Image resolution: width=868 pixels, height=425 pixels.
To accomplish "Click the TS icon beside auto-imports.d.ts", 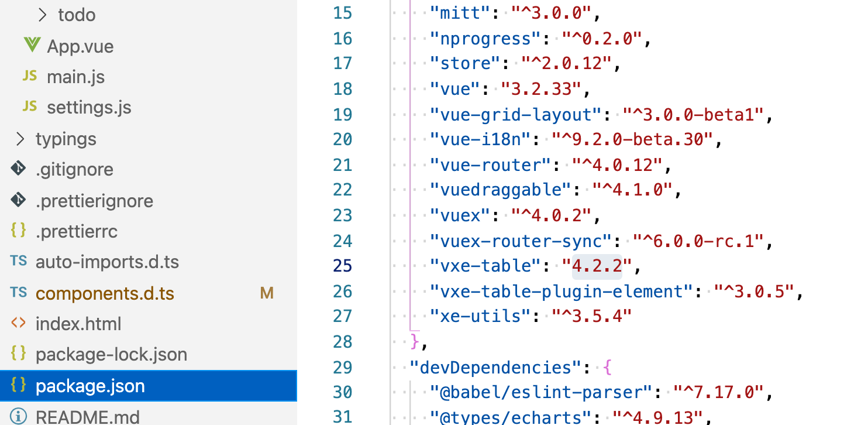I will pyautogui.click(x=18, y=262).
